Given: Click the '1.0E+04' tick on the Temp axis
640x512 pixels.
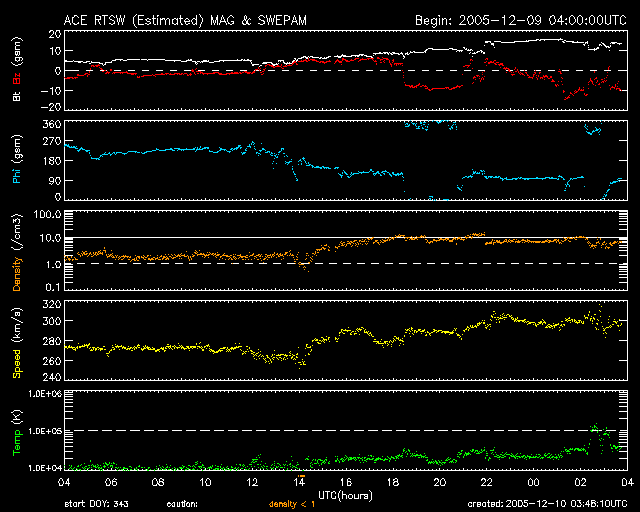Looking at the screenshot, I should coord(45,467).
